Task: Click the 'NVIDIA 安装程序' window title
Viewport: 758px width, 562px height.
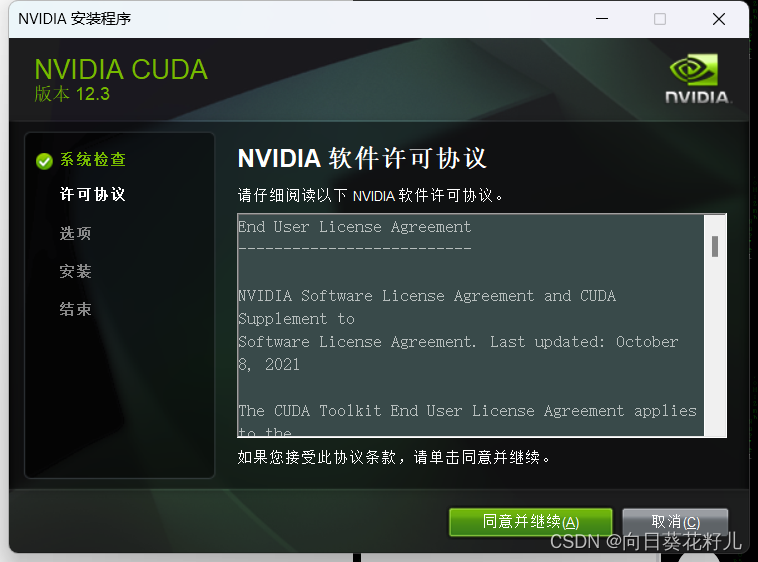Action: coord(74,19)
